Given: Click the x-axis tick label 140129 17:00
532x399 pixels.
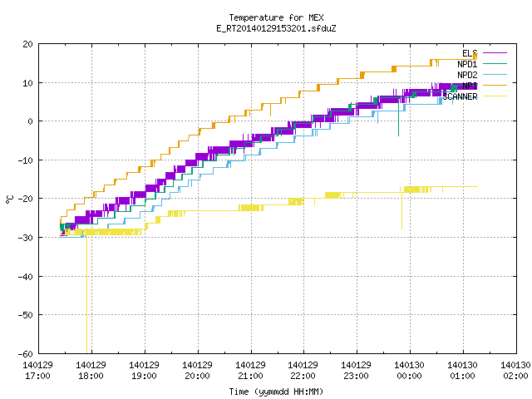Looking at the screenshot, I should (x=37, y=371).
